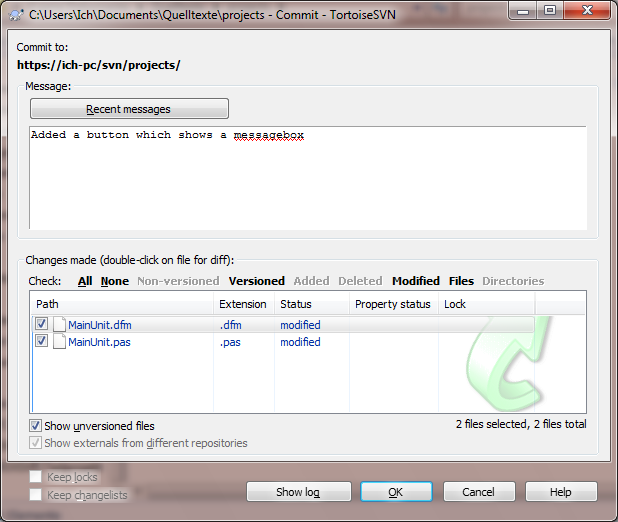618x522 pixels.
Task: Check All files link
Action: pyautogui.click(x=85, y=281)
